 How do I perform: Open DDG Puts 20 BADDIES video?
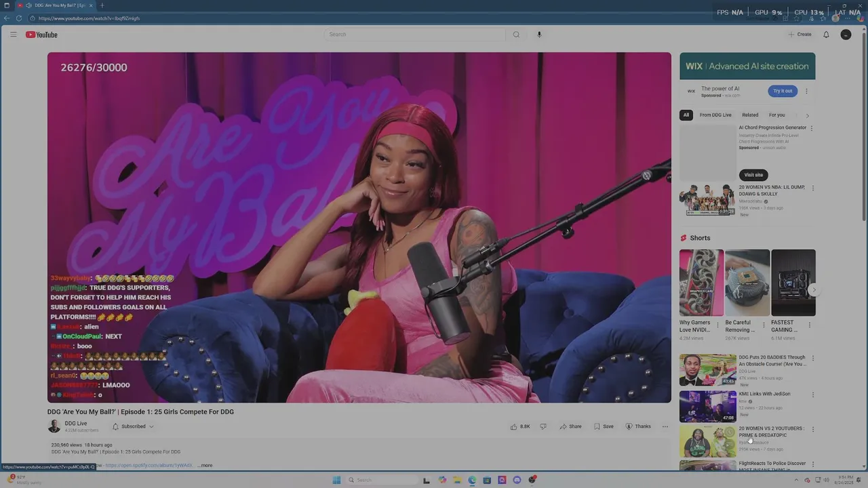point(707,369)
